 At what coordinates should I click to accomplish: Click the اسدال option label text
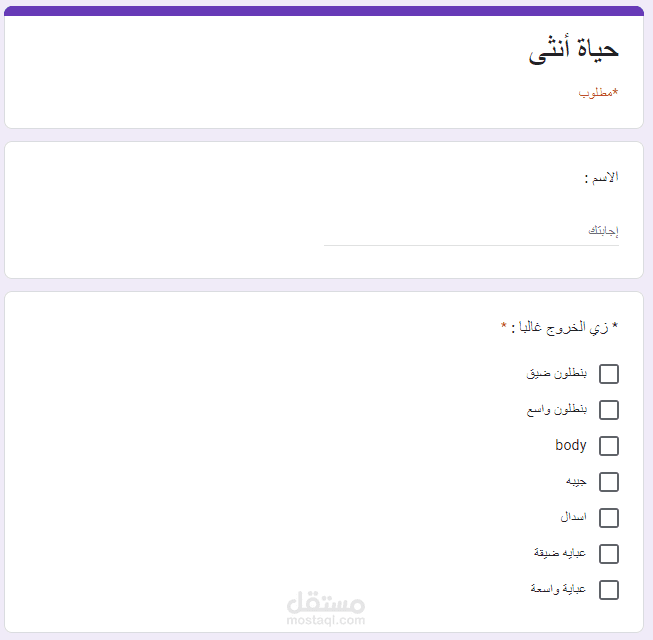(x=574, y=517)
